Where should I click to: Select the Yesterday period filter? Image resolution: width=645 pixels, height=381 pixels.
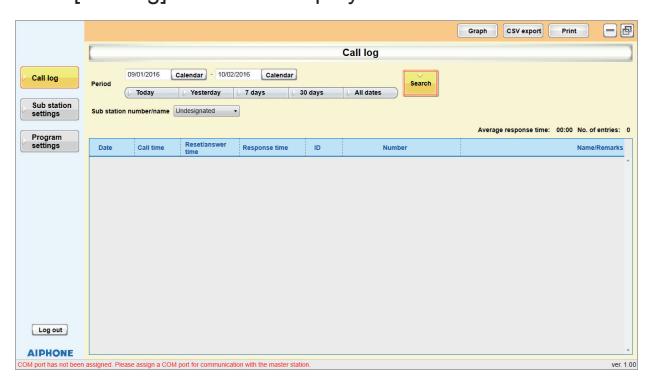pos(206,93)
